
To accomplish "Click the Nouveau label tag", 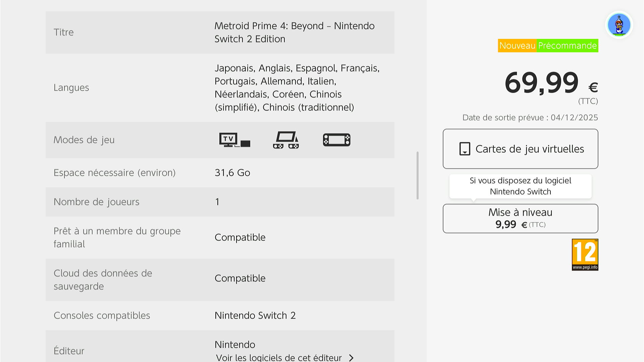I will (517, 46).
